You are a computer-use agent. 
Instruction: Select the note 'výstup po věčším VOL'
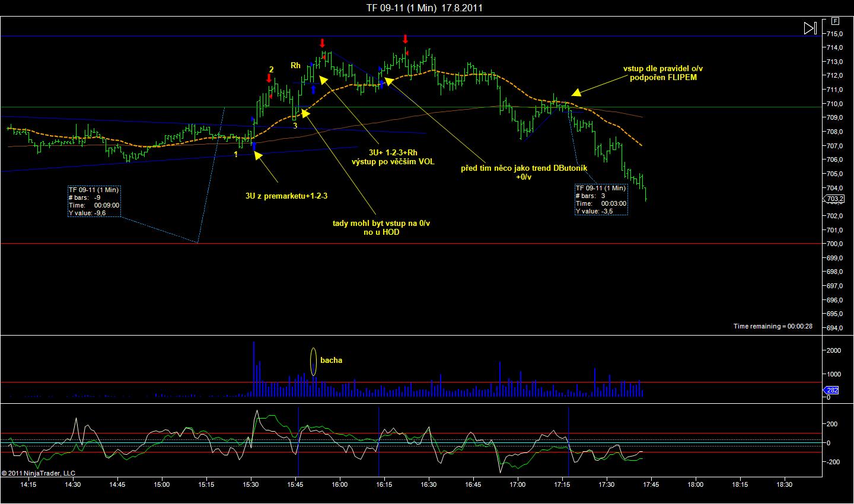(x=393, y=161)
